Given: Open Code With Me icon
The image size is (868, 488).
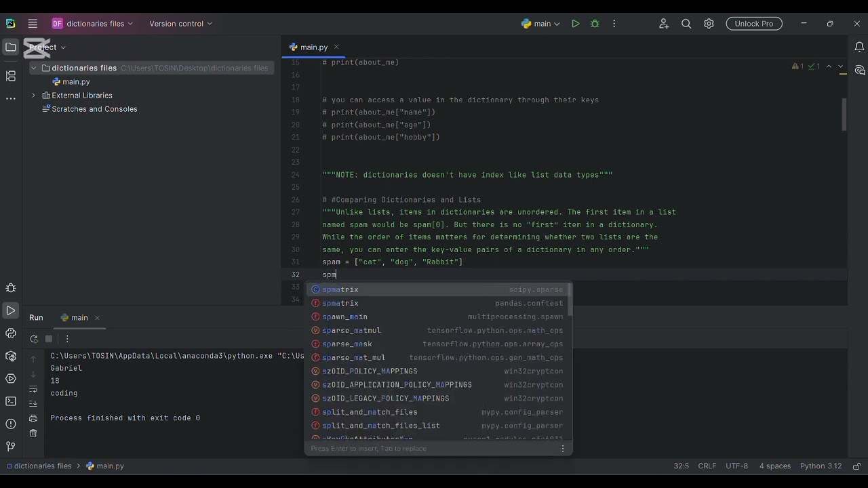Looking at the screenshot, I should 663,24.
